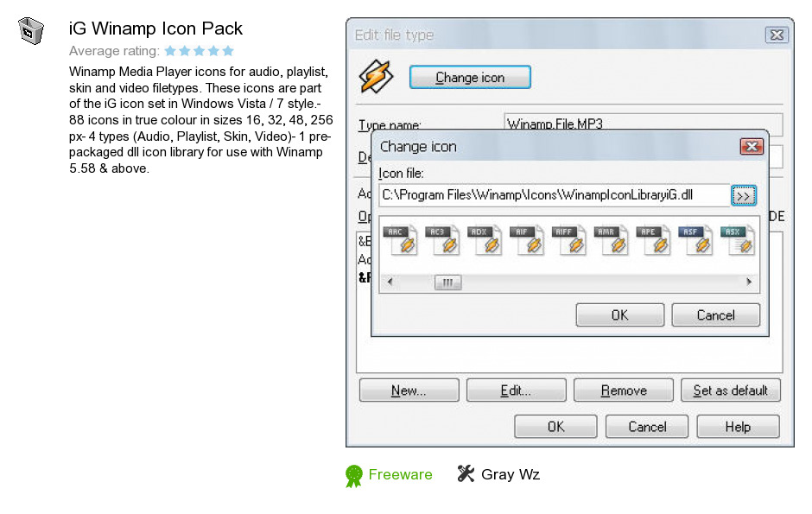The width and height of the screenshot is (812, 514).
Task: Select the AIFF file type icon
Action: click(569, 240)
